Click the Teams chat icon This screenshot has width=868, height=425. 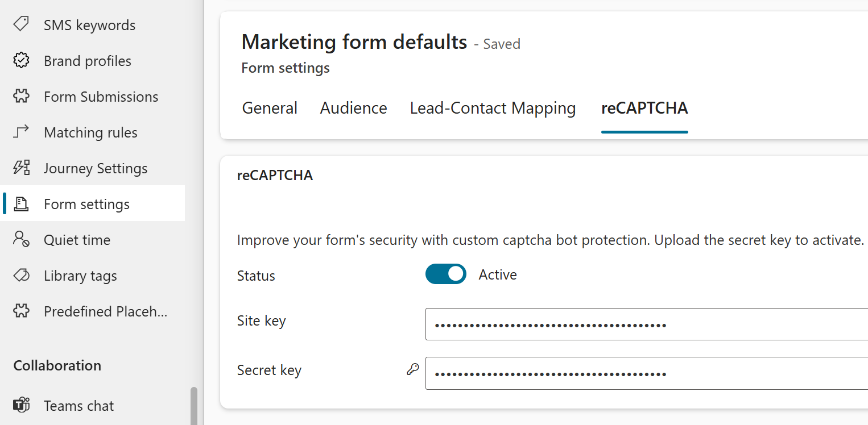coord(21,405)
